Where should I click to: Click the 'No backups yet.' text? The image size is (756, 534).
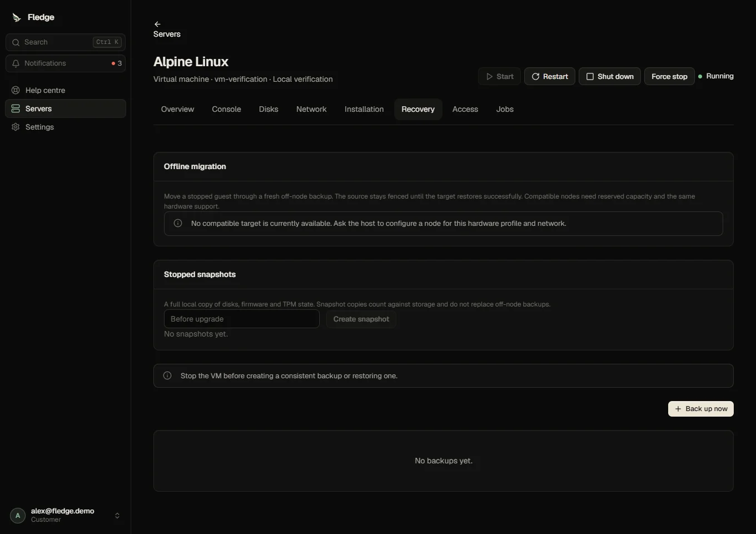(444, 461)
